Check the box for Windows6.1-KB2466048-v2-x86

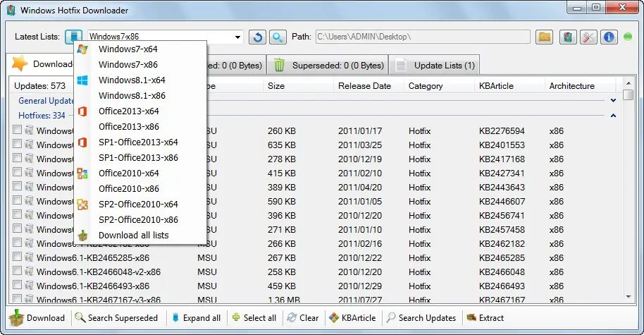(17, 271)
